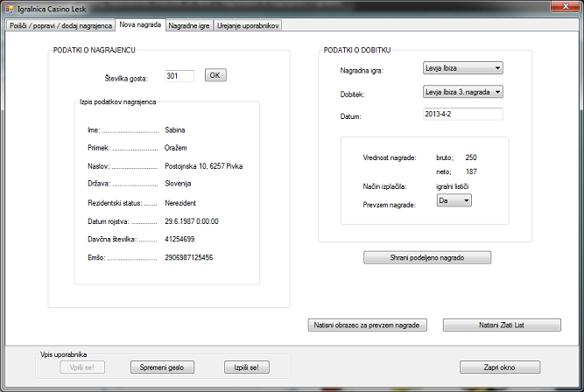Click Shrani podeljeno nagrado button
Image resolution: width=584 pixels, height=392 pixels.
point(427,257)
